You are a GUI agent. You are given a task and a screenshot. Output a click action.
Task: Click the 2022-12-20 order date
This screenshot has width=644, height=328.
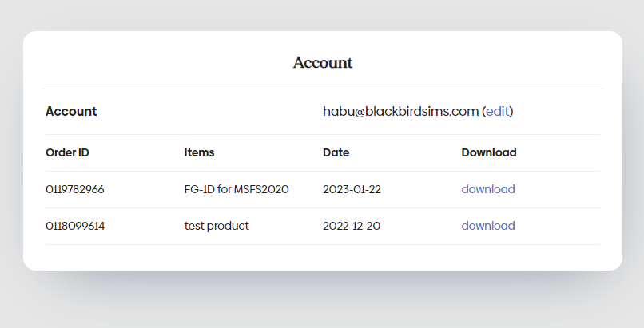point(352,226)
